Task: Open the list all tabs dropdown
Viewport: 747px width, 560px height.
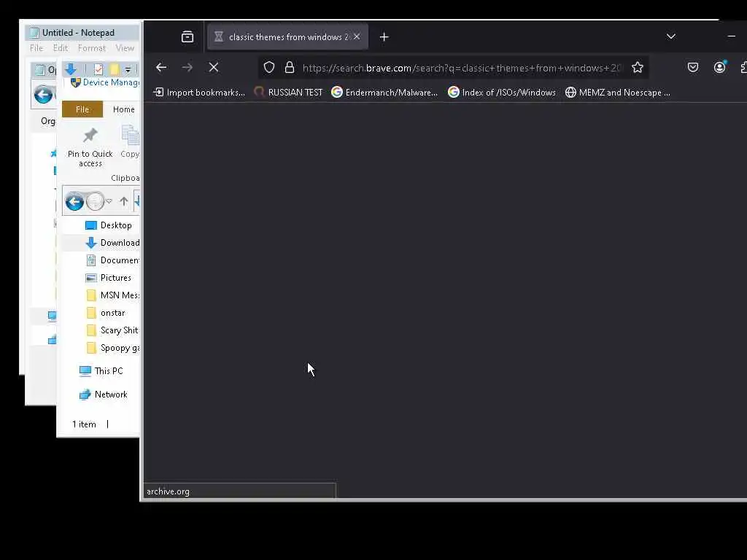Action: pos(671,36)
